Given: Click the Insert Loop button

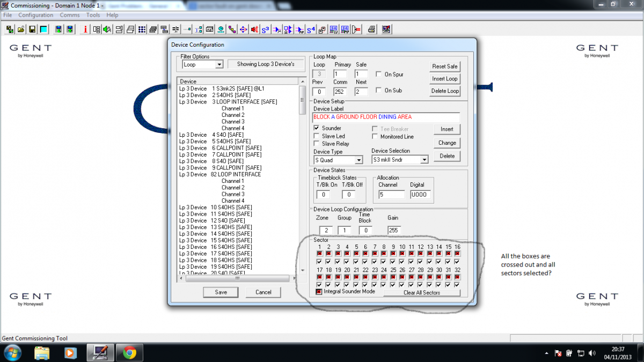Looking at the screenshot, I should coord(445,79).
